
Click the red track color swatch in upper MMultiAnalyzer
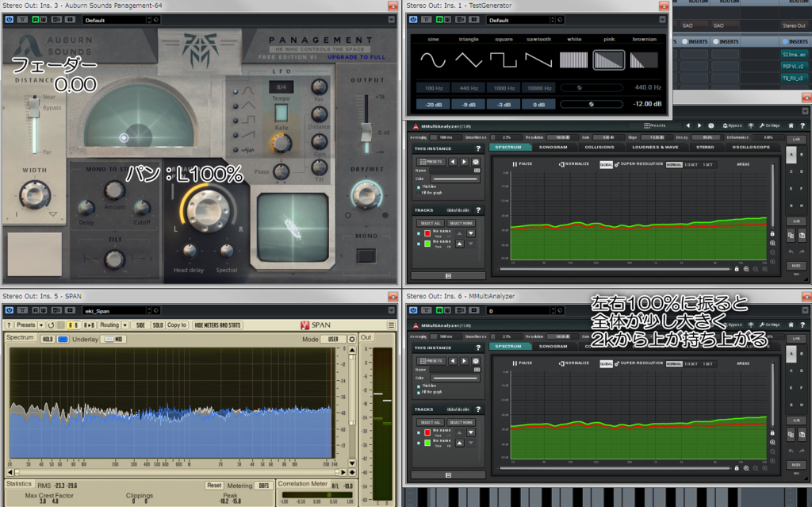[x=427, y=233]
